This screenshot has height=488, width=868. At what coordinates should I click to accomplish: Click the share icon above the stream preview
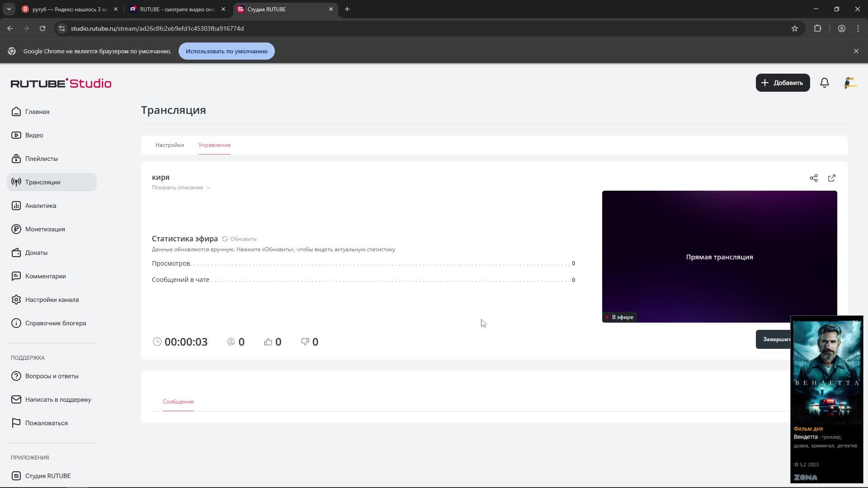[x=813, y=178]
